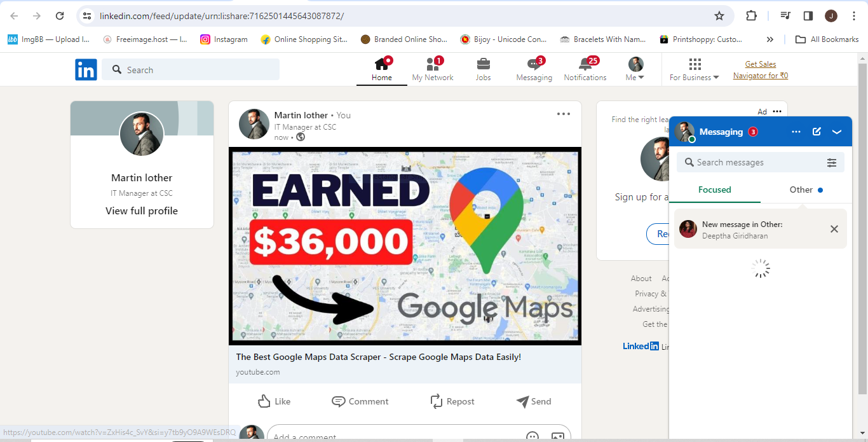The width and height of the screenshot is (868, 442).
Task: Expand the Me profile menu
Action: 635,69
